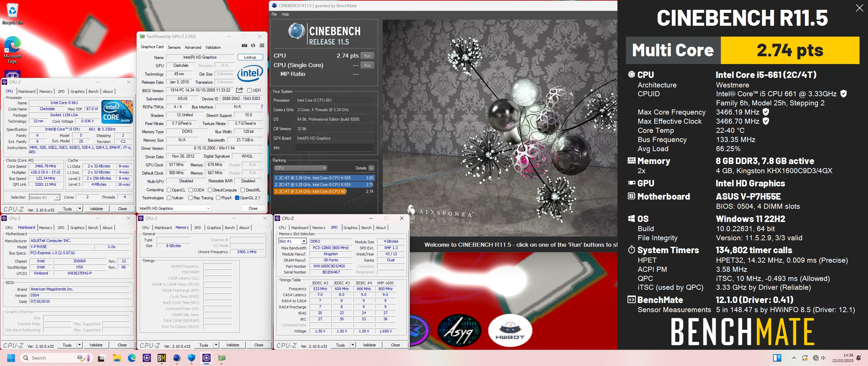Click the Cinebench Info input field
Viewport: 868px width, 366px height.
[335, 148]
